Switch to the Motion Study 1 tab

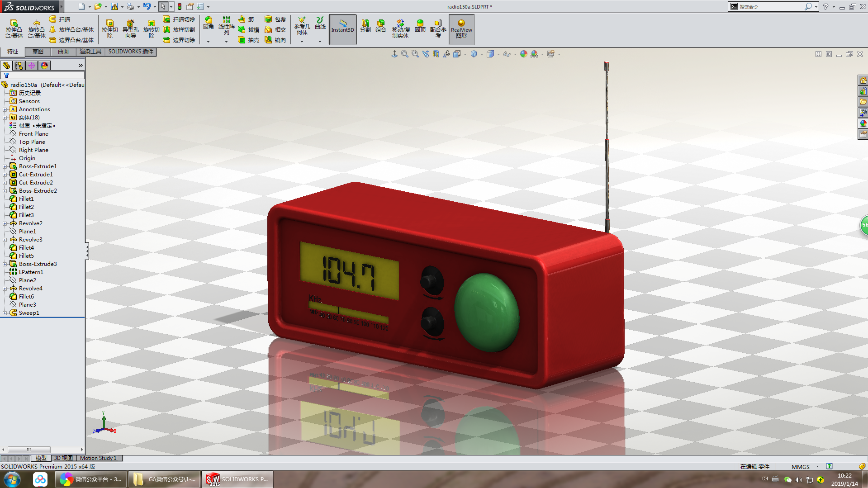click(x=98, y=458)
